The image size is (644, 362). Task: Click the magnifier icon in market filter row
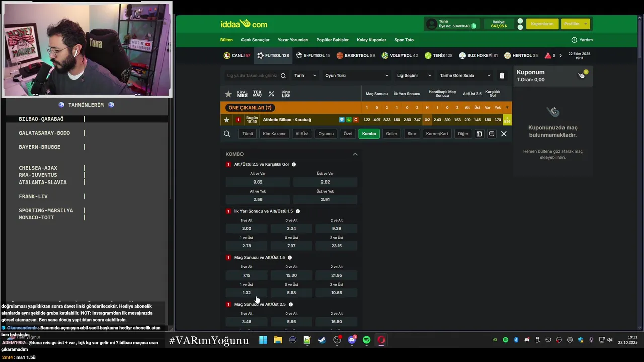pos(227,134)
